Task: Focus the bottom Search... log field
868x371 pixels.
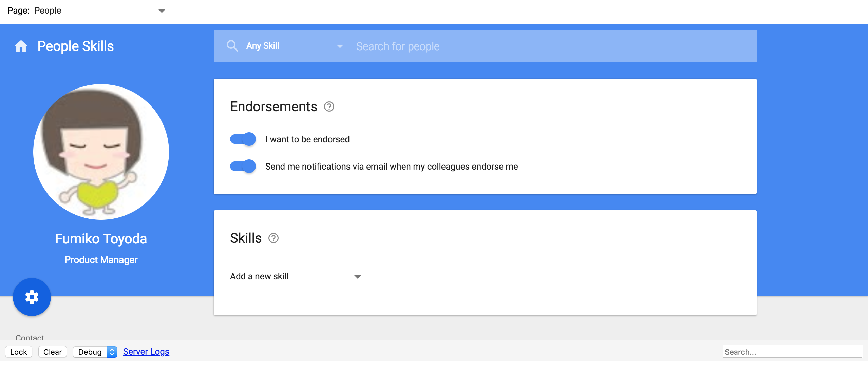Action: [x=792, y=352]
